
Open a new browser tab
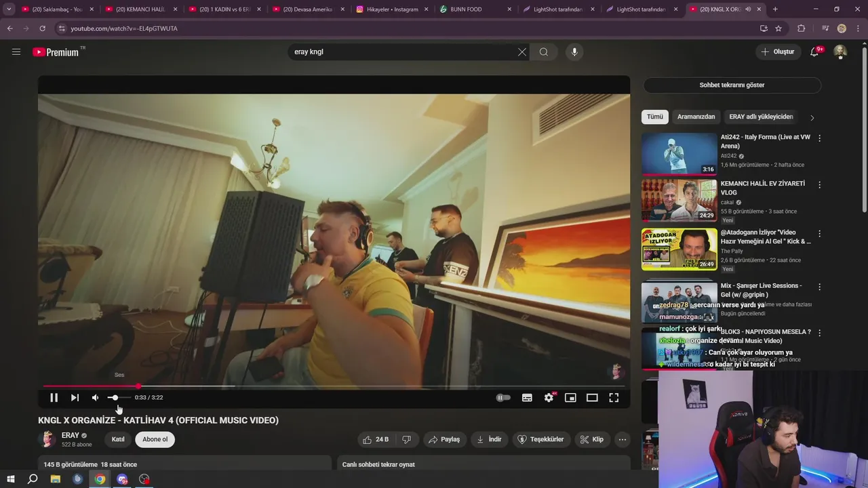775,9
